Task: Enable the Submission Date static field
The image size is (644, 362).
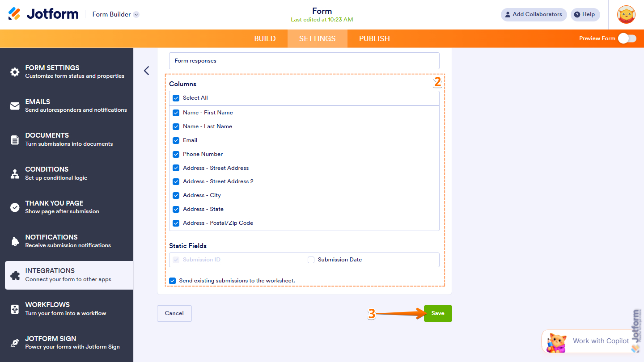Action: pos(311,260)
